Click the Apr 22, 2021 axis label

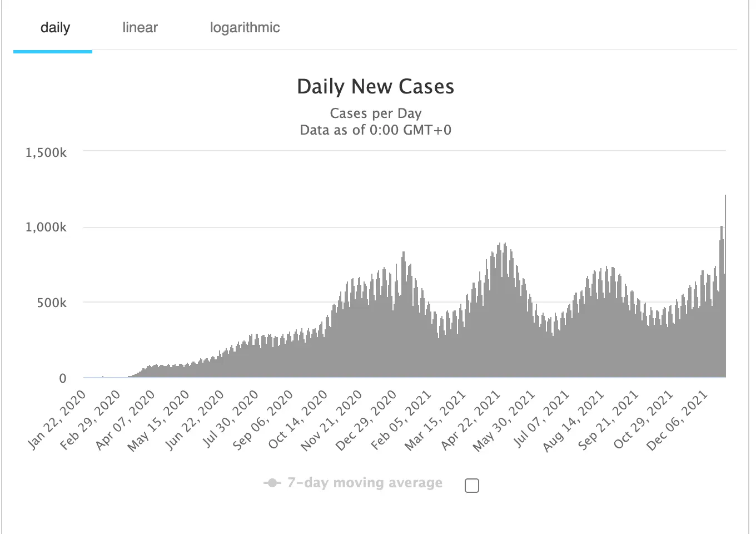pyautogui.click(x=470, y=420)
